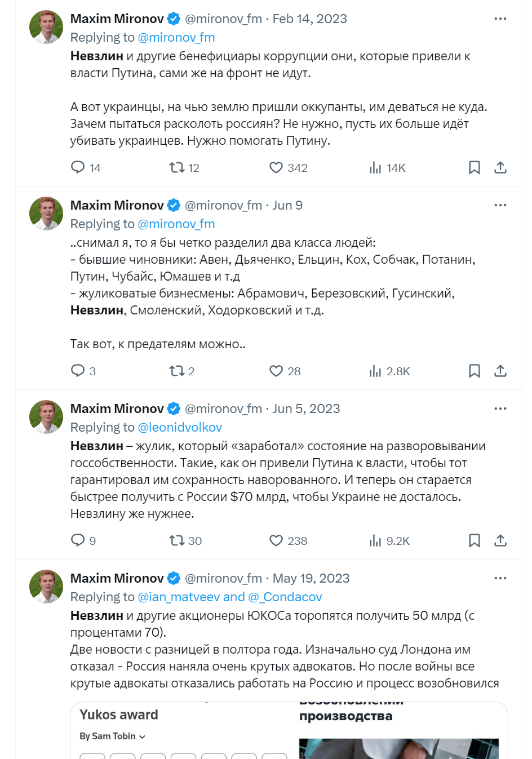Click the reply icon on the Feb 14 tweet

77,167
